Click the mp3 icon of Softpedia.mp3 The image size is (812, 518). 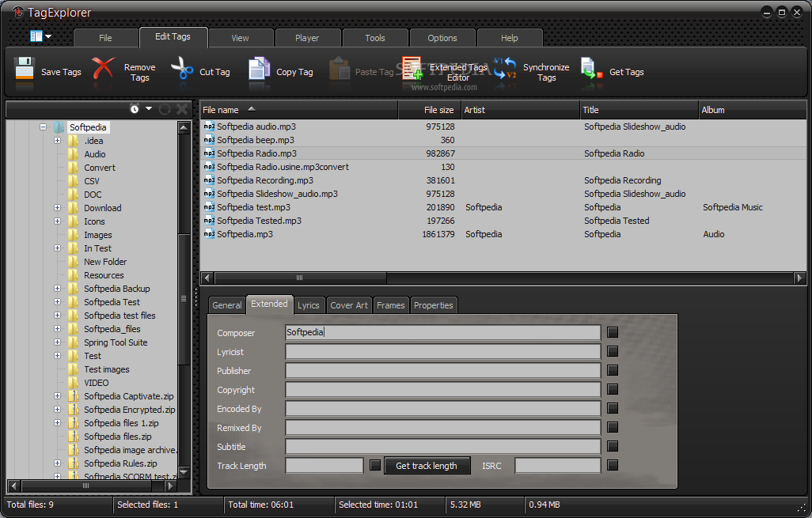209,234
